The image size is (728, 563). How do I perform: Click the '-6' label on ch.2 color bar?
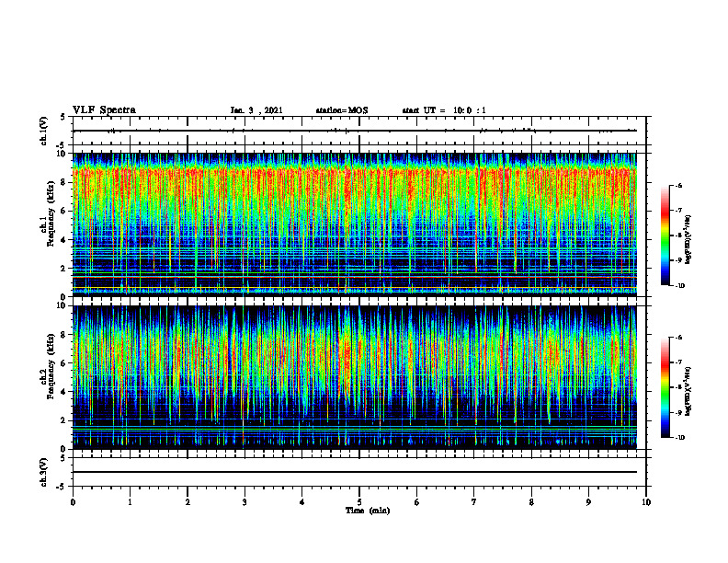[x=679, y=338]
